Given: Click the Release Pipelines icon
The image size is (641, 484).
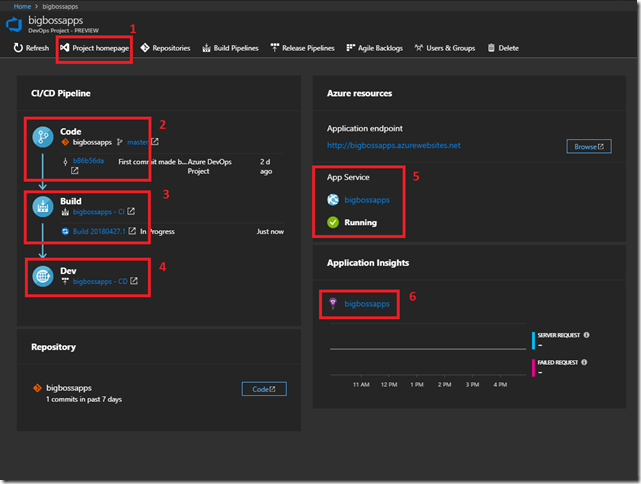Looking at the screenshot, I should [275, 47].
